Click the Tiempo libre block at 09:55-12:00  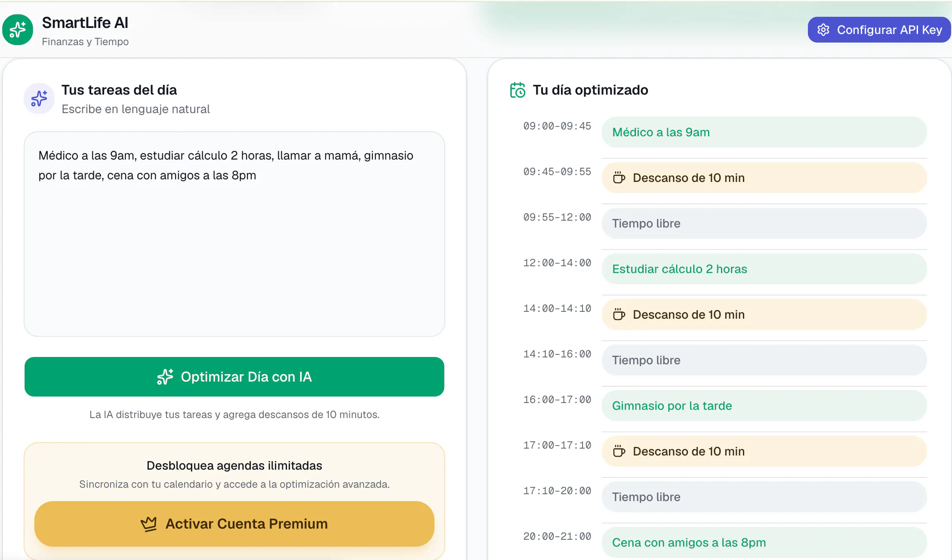coord(764,223)
